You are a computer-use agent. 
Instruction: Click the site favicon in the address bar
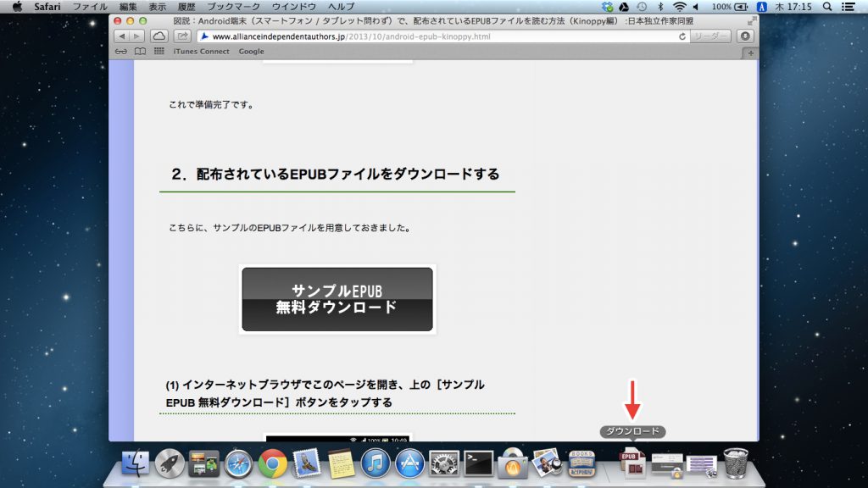(204, 36)
